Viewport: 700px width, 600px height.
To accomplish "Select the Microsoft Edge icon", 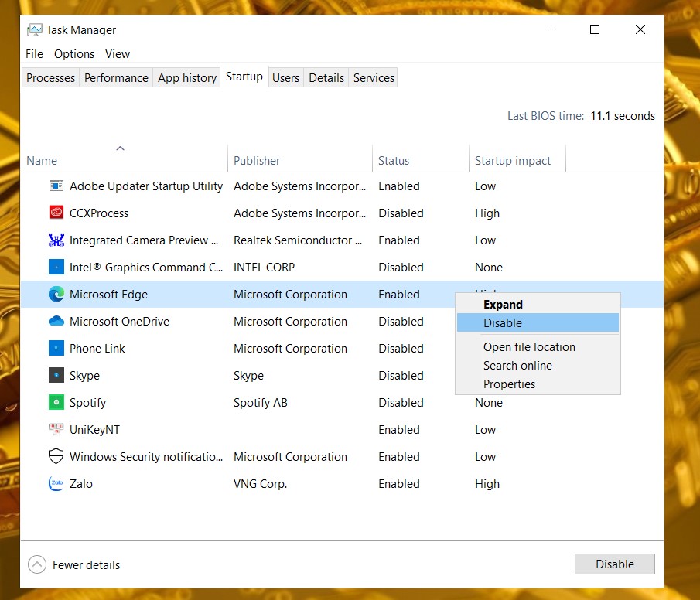I will (56, 294).
